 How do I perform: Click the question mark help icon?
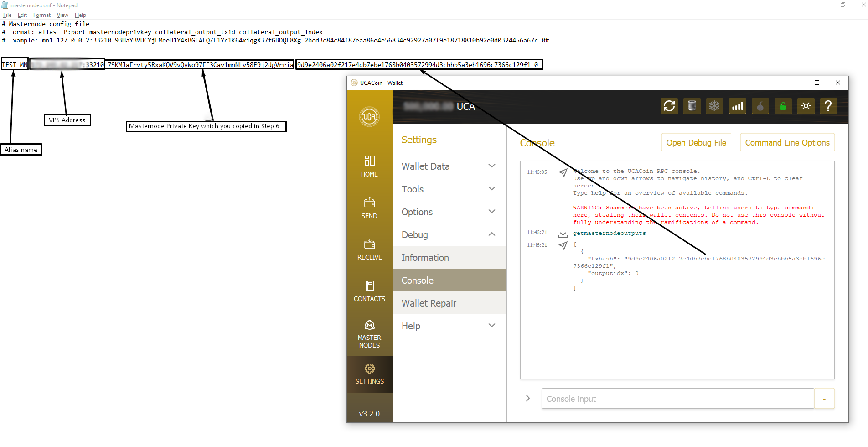(x=828, y=106)
